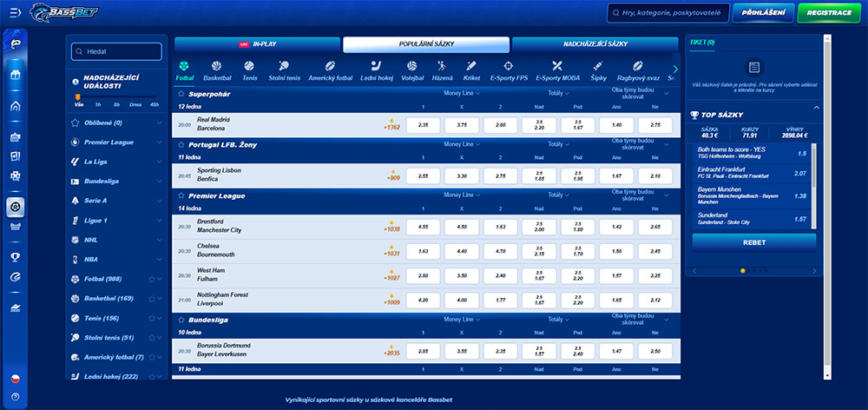This screenshot has height=410, width=868.
Task: Adjust the upcoming events time slider handle
Action: 78,96
